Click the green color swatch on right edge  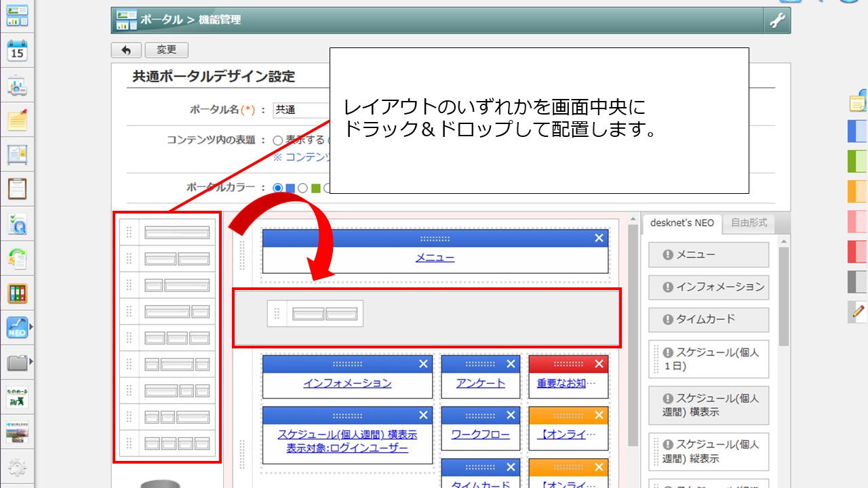pos(857,161)
